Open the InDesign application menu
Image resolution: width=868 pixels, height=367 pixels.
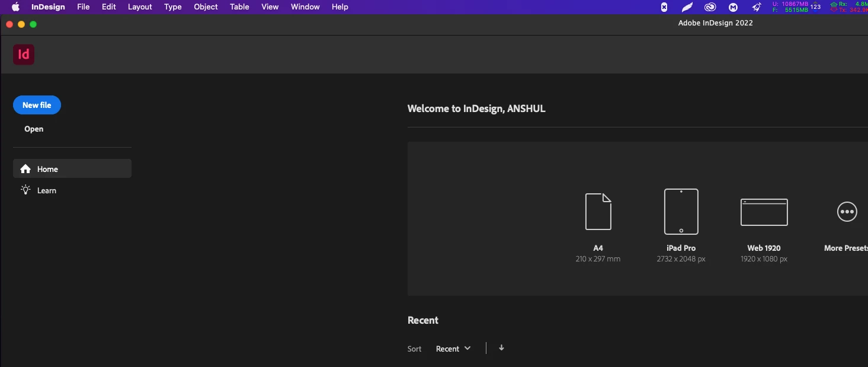click(48, 7)
